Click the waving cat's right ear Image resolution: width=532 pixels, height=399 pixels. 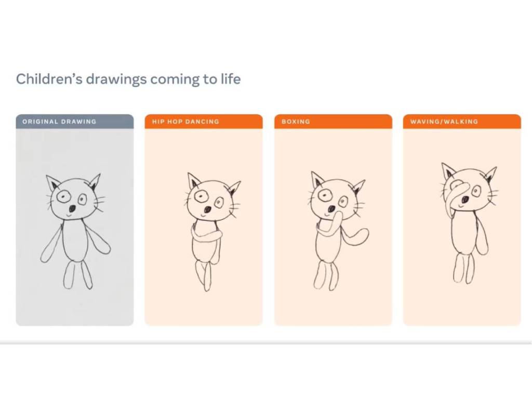tap(491, 175)
